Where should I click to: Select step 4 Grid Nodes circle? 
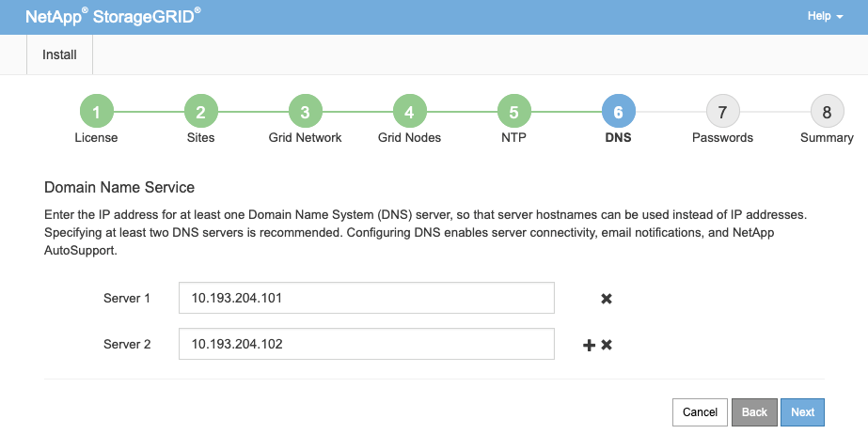coord(409,113)
